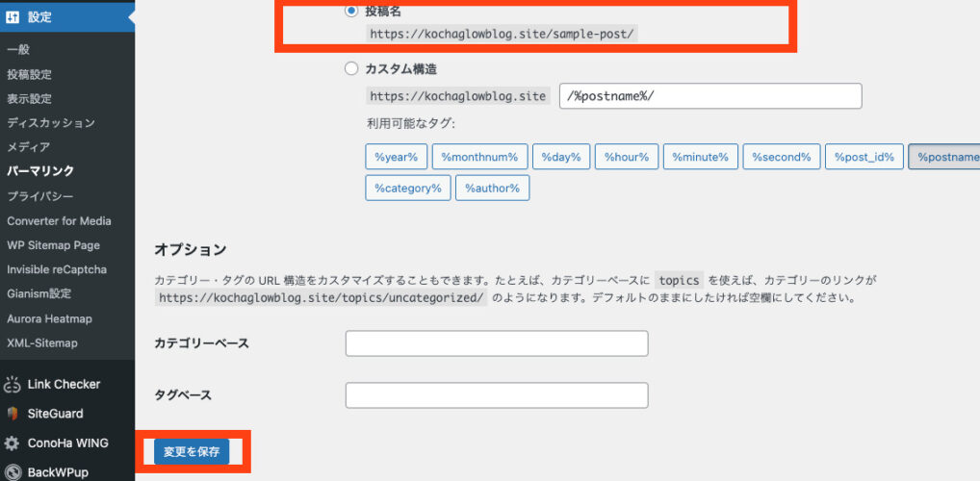Click the Link Checker chain icon
The image size is (980, 481).
[x=12, y=385]
